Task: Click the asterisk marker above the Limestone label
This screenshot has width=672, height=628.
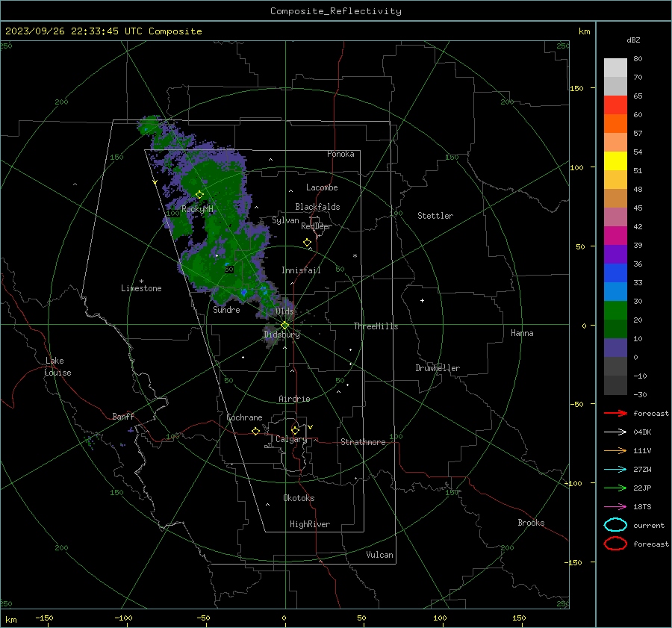Action: click(141, 282)
